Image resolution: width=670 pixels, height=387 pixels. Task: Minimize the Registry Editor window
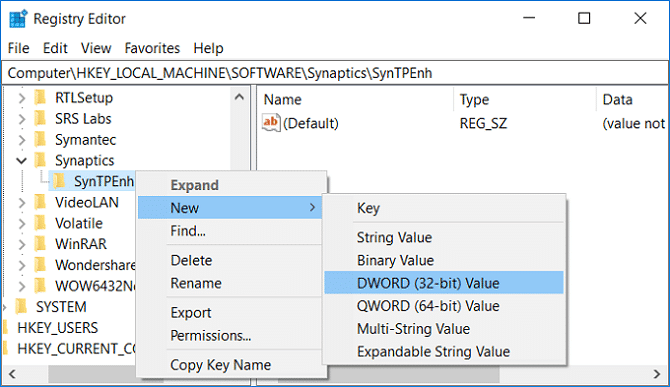click(x=529, y=18)
